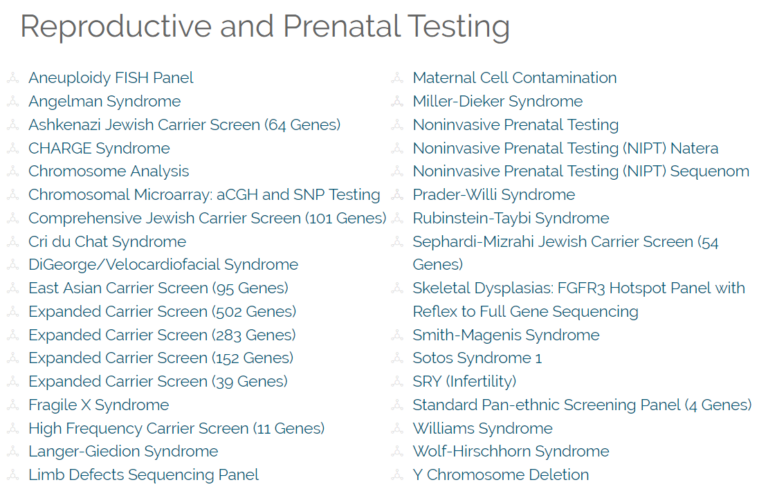
Task: Open the Ashkenazi Jewish Carrier Screen link
Action: (x=184, y=125)
